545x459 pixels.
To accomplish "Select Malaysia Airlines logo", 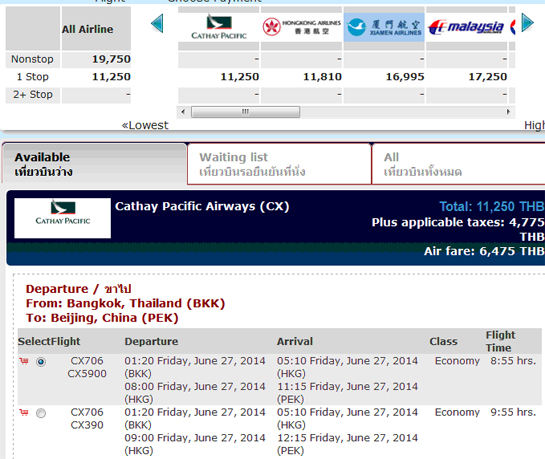I will coord(466,27).
